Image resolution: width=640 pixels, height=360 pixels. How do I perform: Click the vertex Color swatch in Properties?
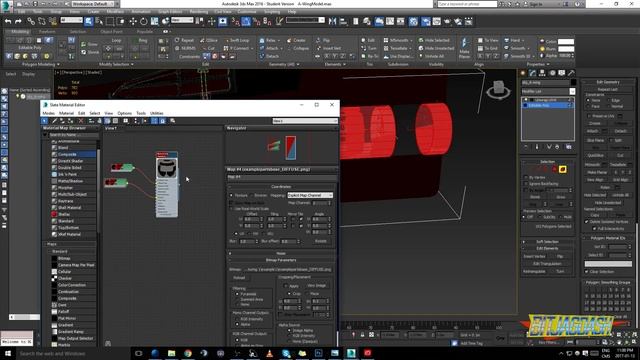coord(566,42)
